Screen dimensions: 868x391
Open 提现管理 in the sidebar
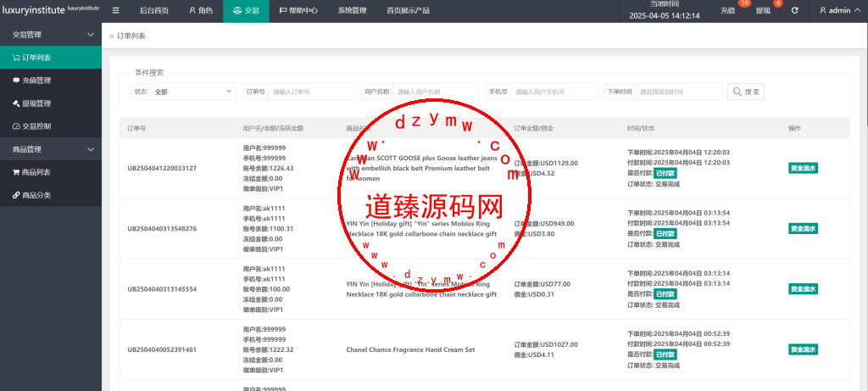click(x=51, y=103)
